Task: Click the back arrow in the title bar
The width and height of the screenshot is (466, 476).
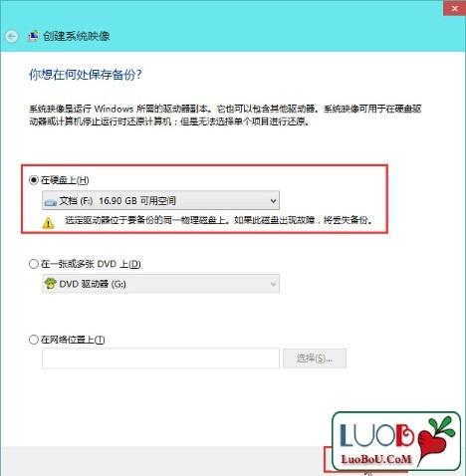Action: (12, 36)
